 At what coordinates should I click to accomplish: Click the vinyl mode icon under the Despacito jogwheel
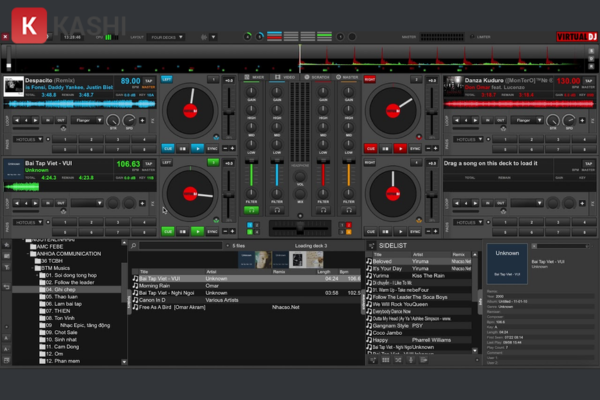[216, 137]
